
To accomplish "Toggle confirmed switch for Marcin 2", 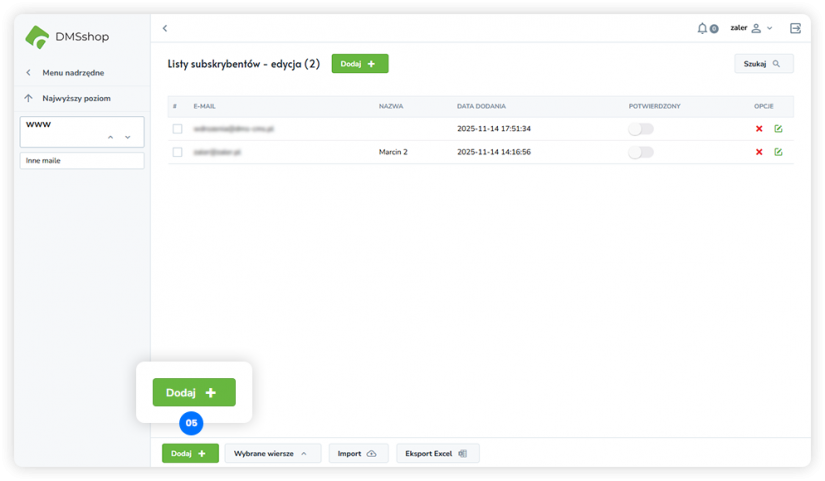I will tap(640, 152).
